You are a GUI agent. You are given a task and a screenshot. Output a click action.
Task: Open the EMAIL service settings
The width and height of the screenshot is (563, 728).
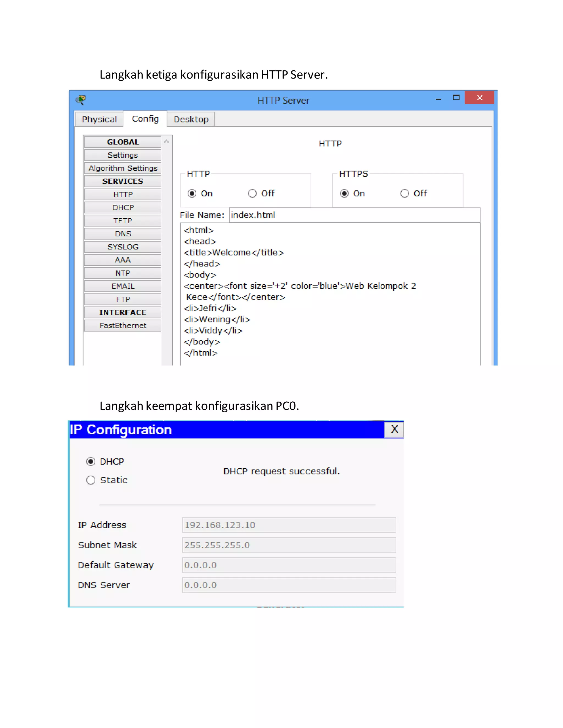click(123, 286)
